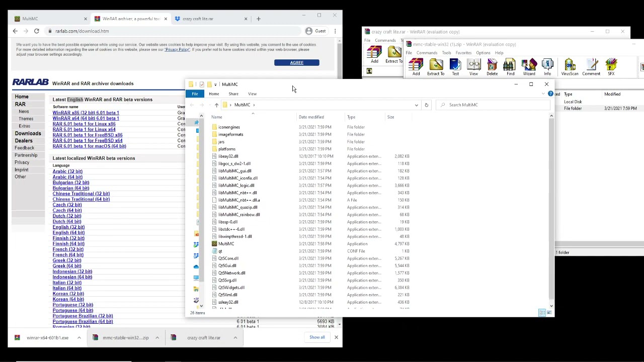644x362 pixels.
Task: Open Chrome three-dot menu
Action: (335, 31)
